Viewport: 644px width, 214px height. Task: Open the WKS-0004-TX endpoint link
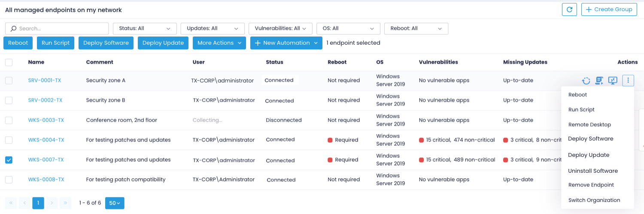point(46,140)
